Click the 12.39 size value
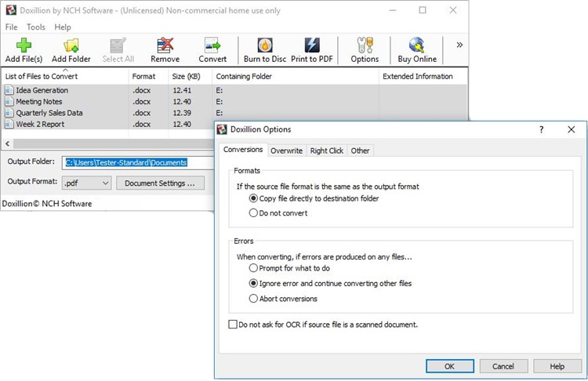This screenshot has height=381, width=588. (182, 113)
